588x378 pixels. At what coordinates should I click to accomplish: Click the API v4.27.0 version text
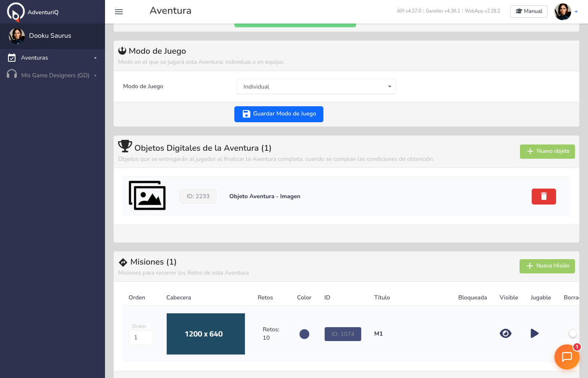tap(409, 11)
